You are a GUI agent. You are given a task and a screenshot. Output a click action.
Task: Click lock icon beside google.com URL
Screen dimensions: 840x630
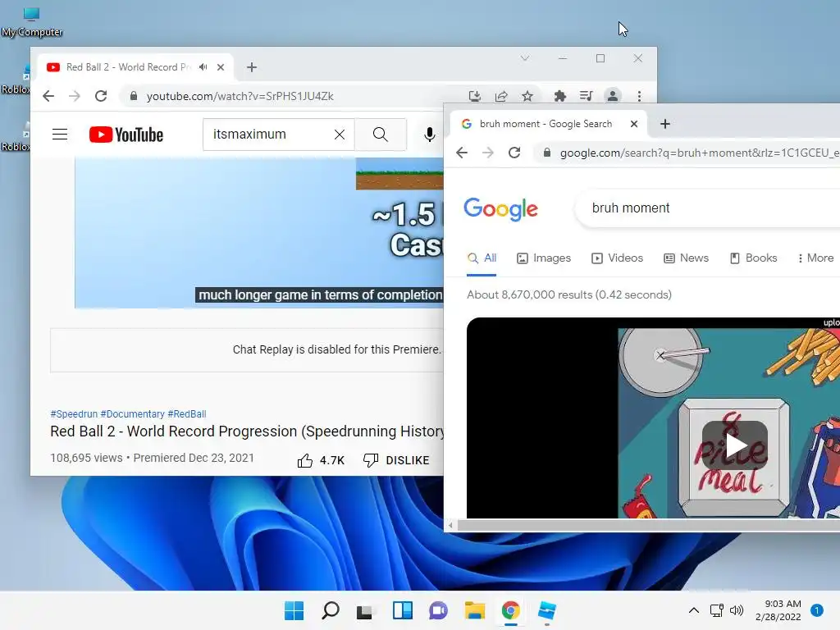[x=547, y=153]
